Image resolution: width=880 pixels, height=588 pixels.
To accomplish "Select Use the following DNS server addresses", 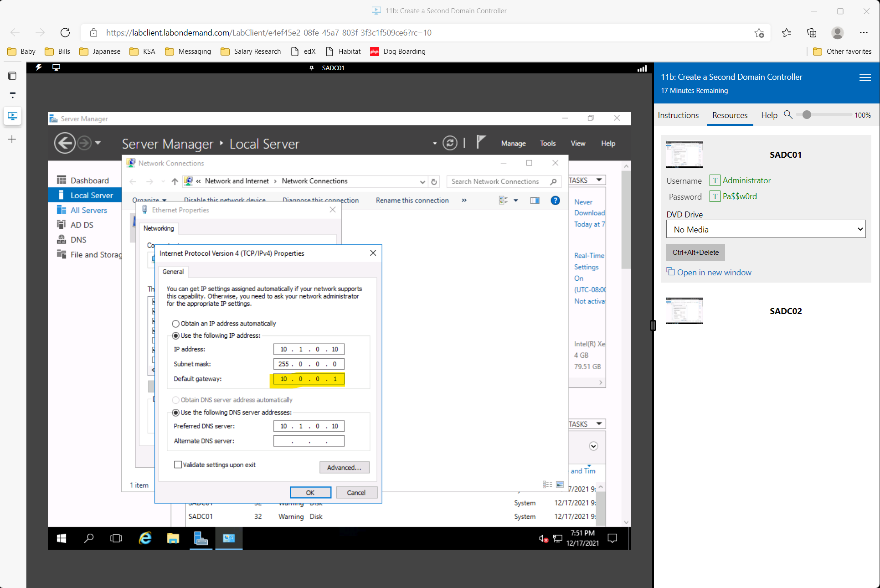I will pyautogui.click(x=176, y=413).
